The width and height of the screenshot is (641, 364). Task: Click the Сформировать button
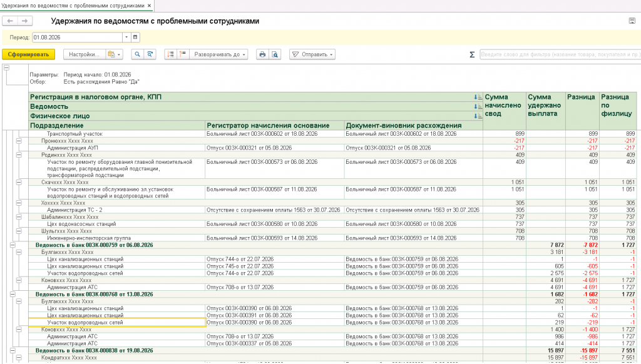[28, 54]
